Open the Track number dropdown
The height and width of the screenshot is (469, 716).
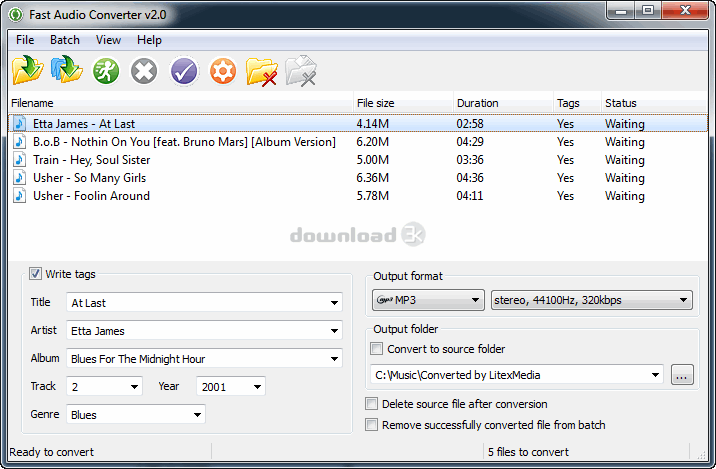(134, 387)
